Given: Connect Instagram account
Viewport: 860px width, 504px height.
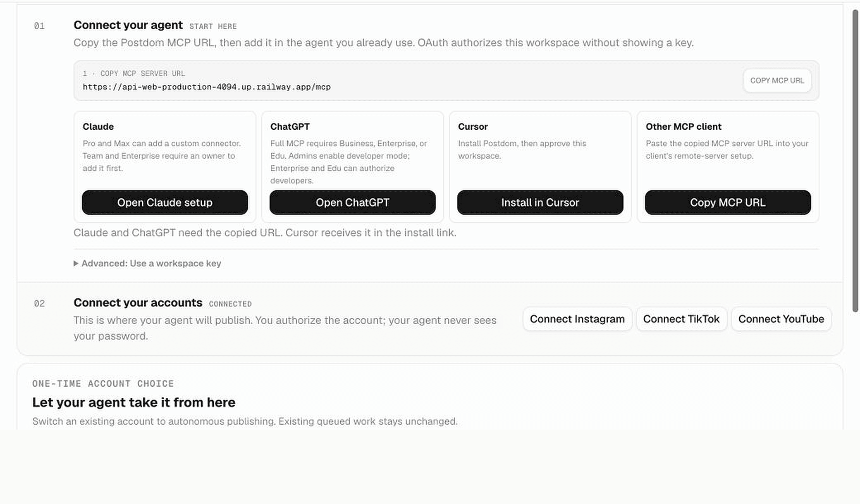Looking at the screenshot, I should click(577, 319).
